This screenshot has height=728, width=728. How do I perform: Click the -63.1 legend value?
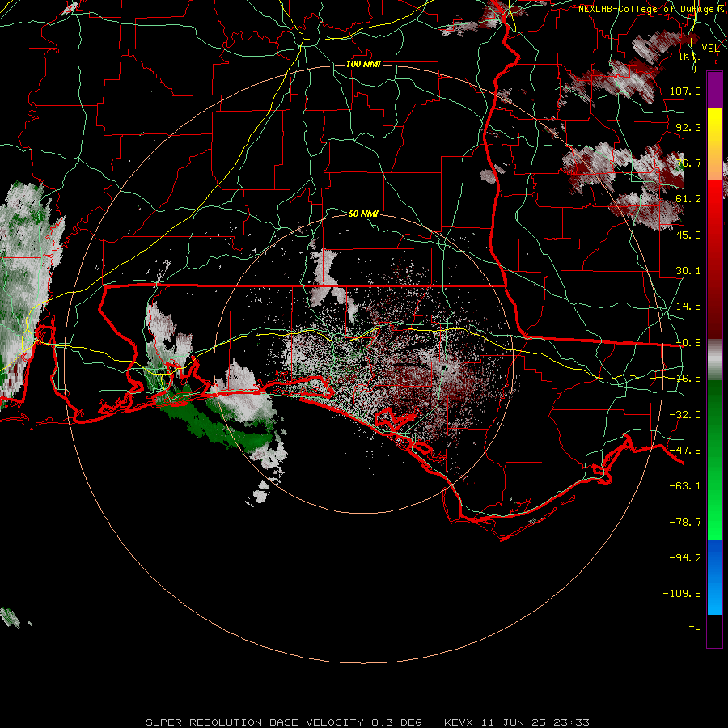click(x=685, y=486)
